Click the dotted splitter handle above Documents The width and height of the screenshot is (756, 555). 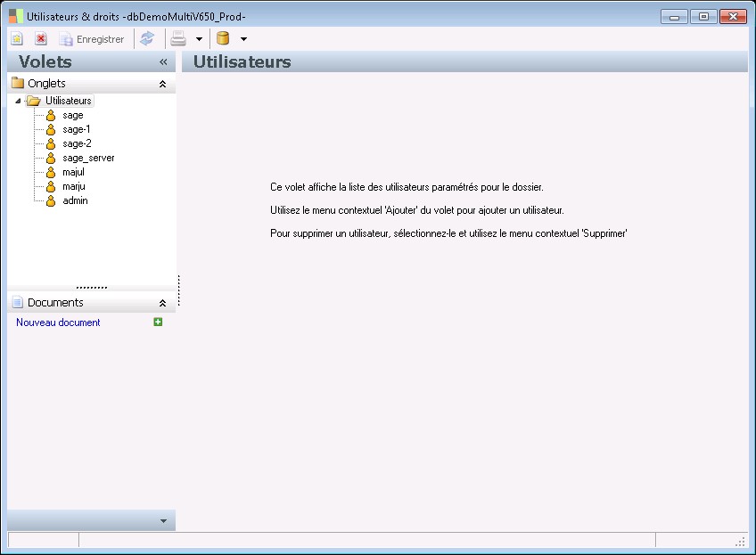pyautogui.click(x=92, y=288)
